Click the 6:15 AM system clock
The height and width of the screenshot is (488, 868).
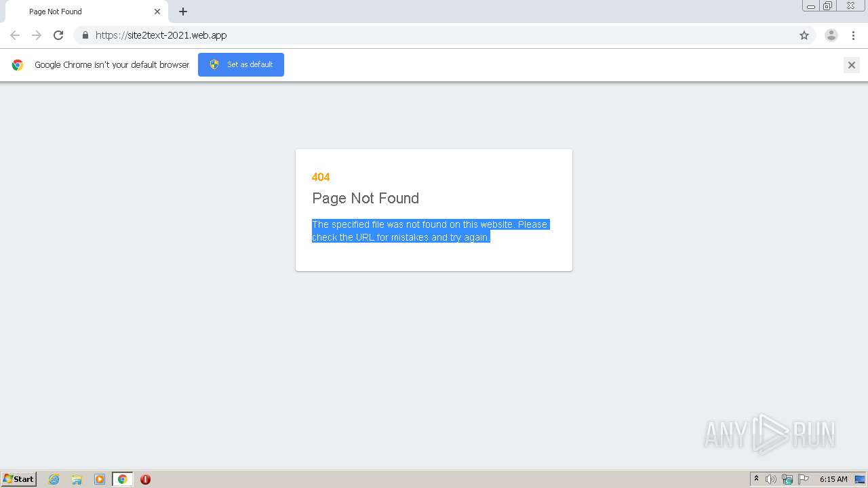[833, 479]
